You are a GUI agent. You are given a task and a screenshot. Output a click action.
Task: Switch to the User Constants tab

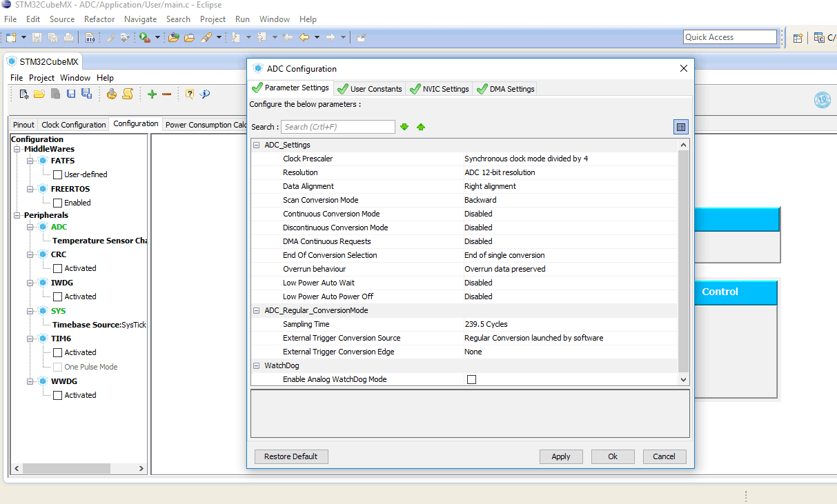370,89
